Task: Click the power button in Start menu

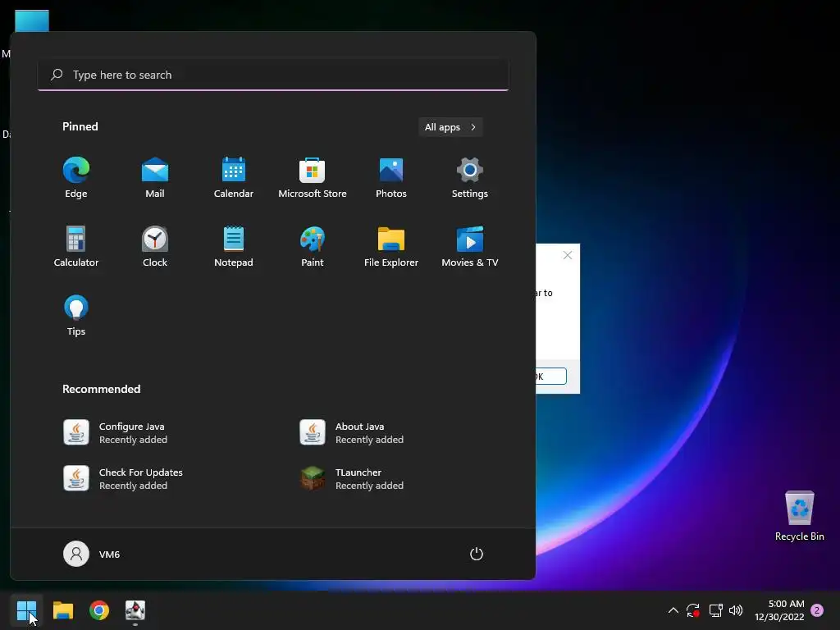Action: [x=477, y=554]
